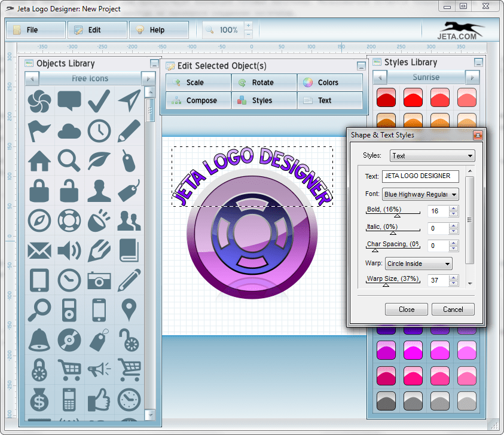504x435 pixels.
Task: Pick the CD disc icon
Action: pos(69,340)
